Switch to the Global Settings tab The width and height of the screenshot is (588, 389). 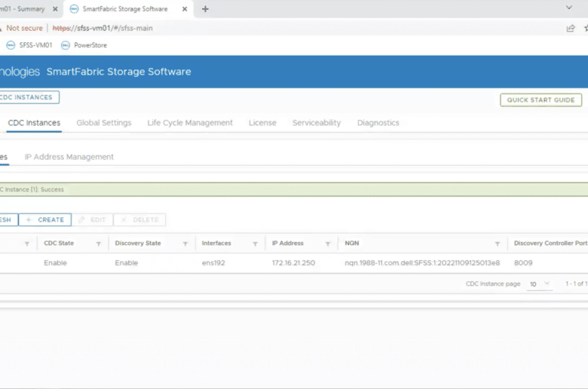pyautogui.click(x=104, y=123)
